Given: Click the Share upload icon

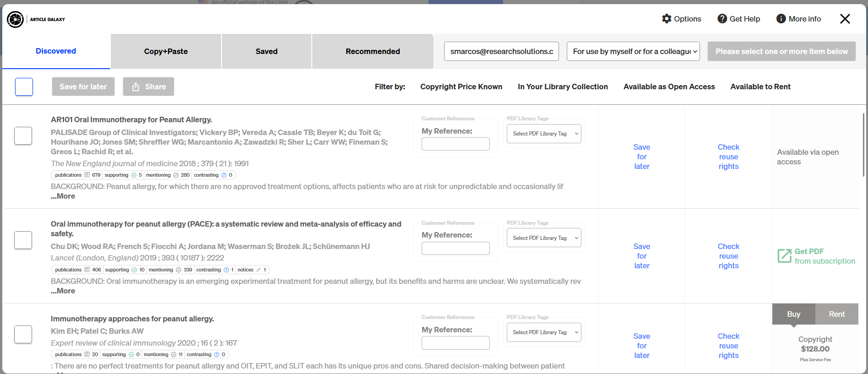Looking at the screenshot, I should [x=136, y=87].
